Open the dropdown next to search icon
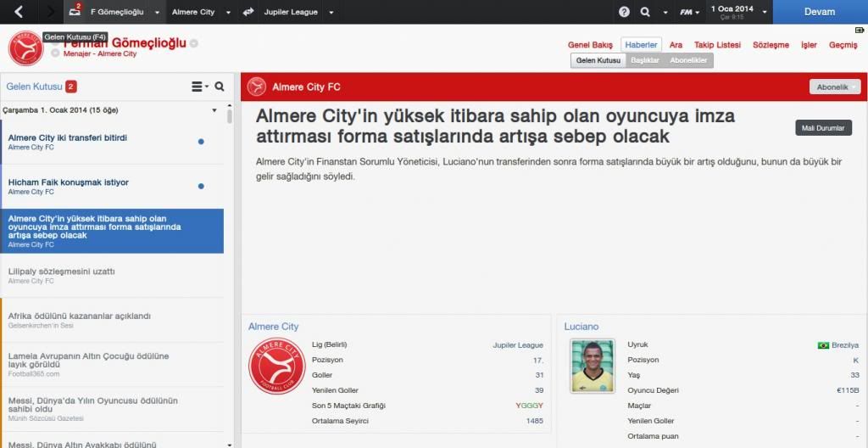The height and width of the screenshot is (448, 868). coord(665,12)
